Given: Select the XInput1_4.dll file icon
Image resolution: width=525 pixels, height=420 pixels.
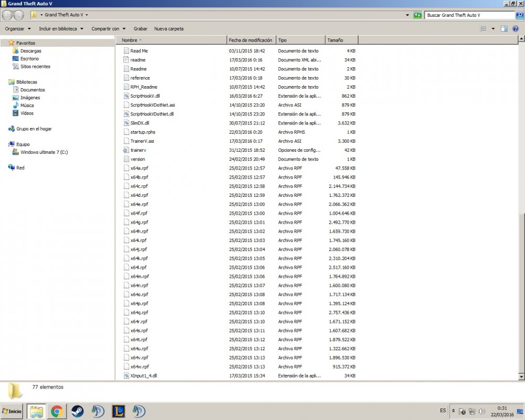Looking at the screenshot, I should coord(126,376).
